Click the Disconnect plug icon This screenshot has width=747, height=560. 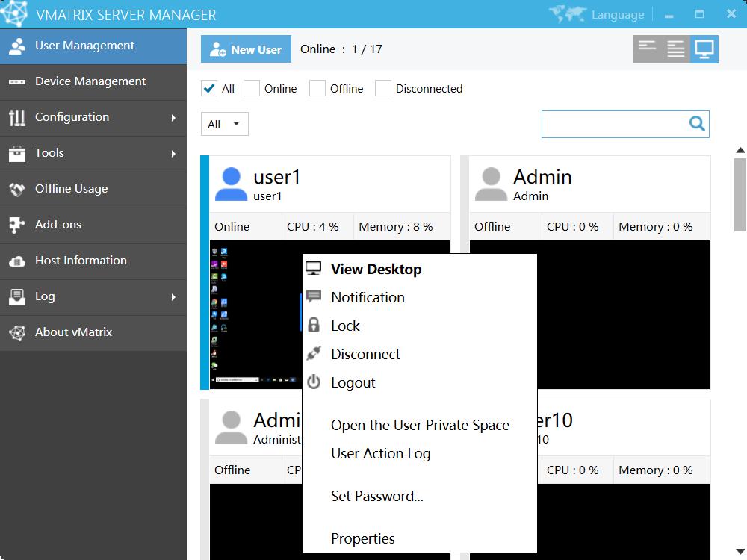click(314, 353)
